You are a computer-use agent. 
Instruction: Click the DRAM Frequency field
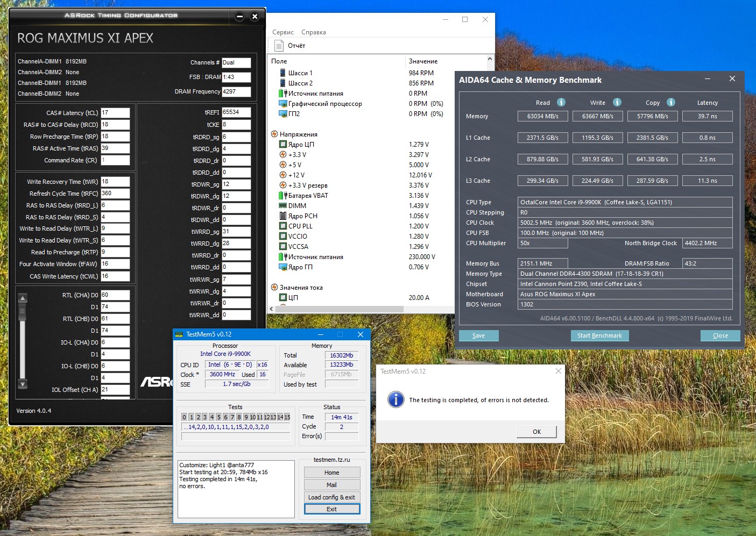click(x=236, y=91)
